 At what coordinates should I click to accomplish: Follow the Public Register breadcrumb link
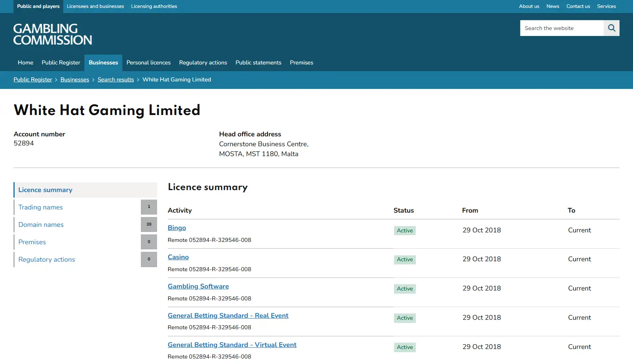pos(33,79)
